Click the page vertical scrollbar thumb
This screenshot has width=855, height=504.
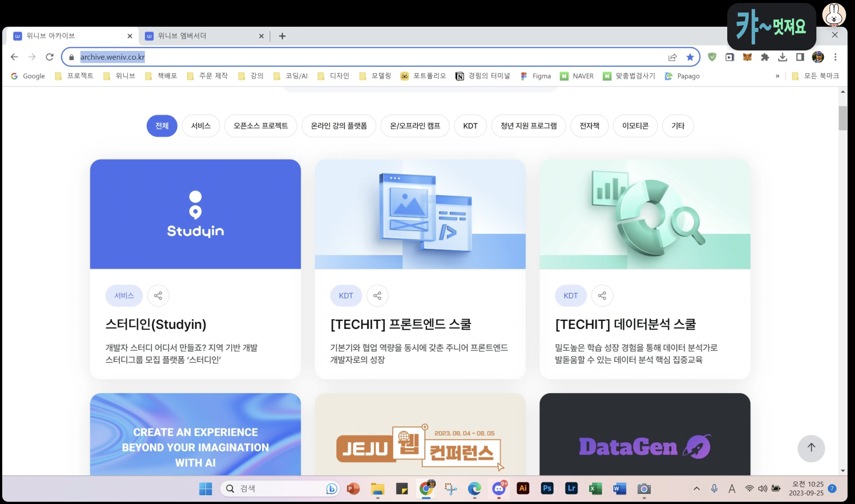(843, 118)
